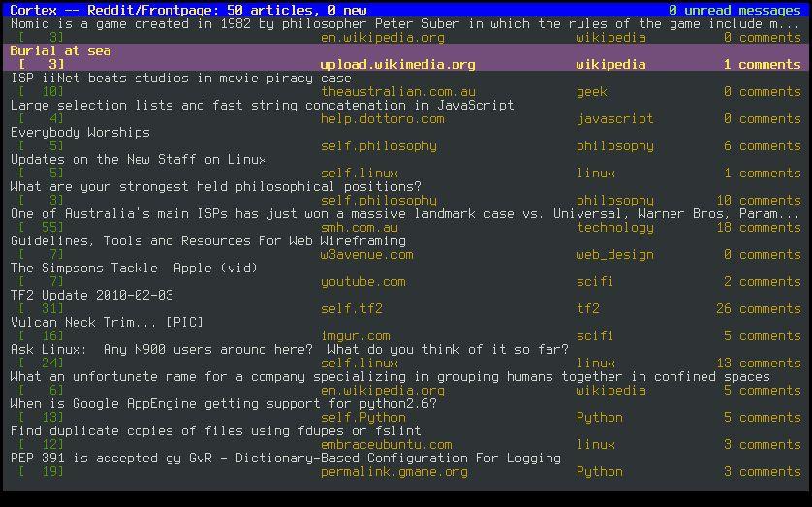The width and height of the screenshot is (812, 507).
Task: Select "The Simpsons Tackle Apple (vid)"
Action: [134, 268]
